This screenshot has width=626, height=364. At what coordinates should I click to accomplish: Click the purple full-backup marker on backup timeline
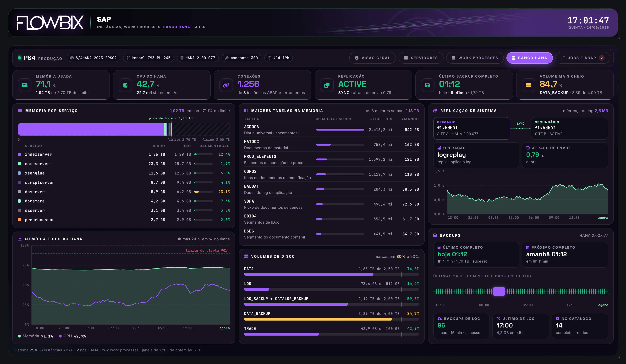(x=499, y=291)
